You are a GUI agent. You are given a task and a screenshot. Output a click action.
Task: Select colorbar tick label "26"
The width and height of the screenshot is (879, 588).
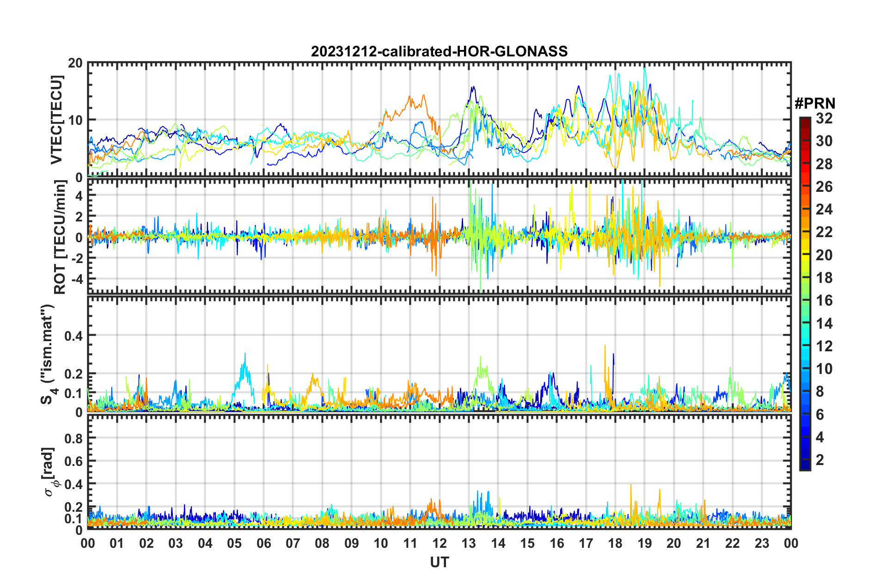(824, 187)
